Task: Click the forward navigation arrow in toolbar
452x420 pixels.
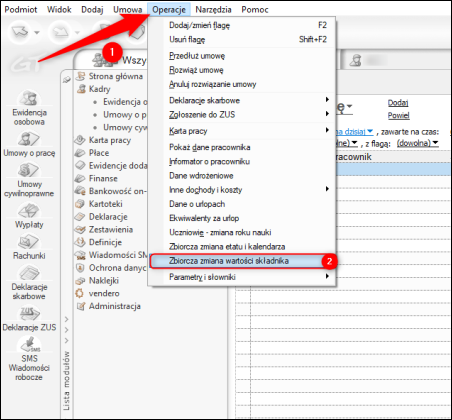Action: 61,32
